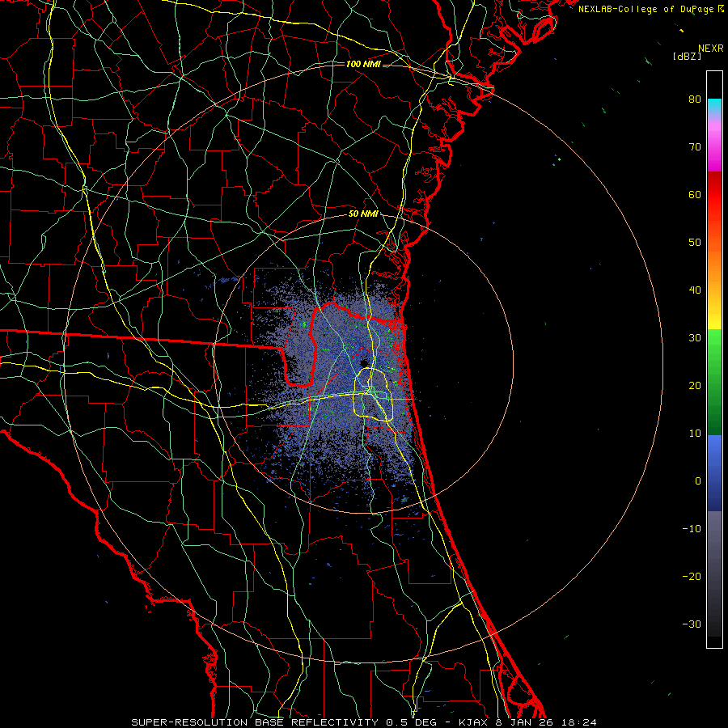728x728 pixels.
Task: Select the -20 value on dBZ scale
Action: tap(692, 577)
